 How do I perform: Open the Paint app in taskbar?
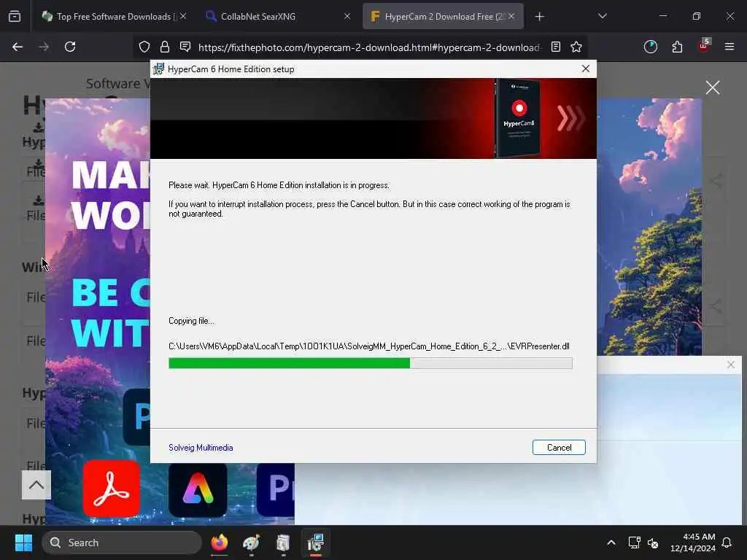pyautogui.click(x=251, y=542)
